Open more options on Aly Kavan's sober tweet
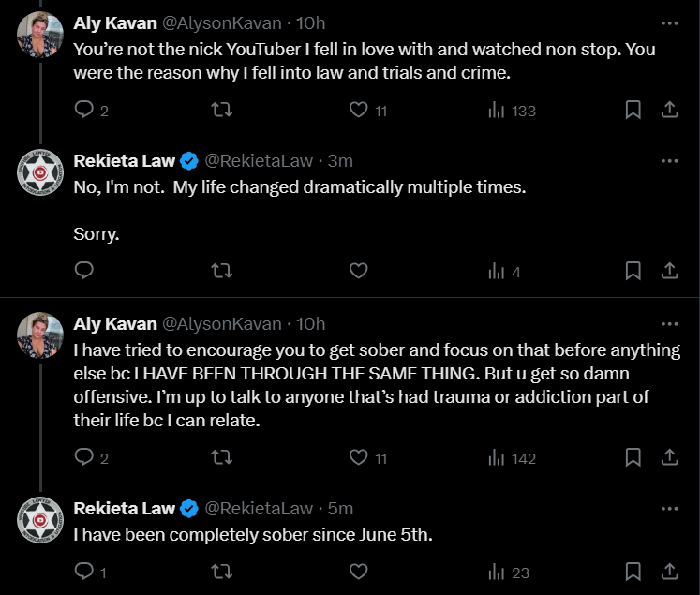700x595 pixels. click(x=669, y=323)
